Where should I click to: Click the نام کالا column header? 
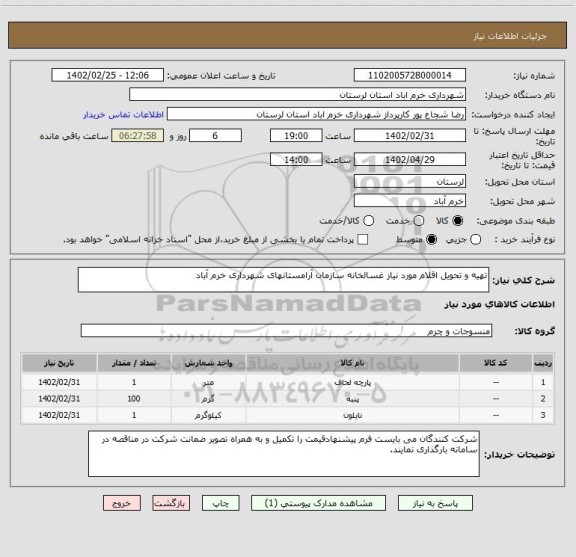(x=353, y=363)
